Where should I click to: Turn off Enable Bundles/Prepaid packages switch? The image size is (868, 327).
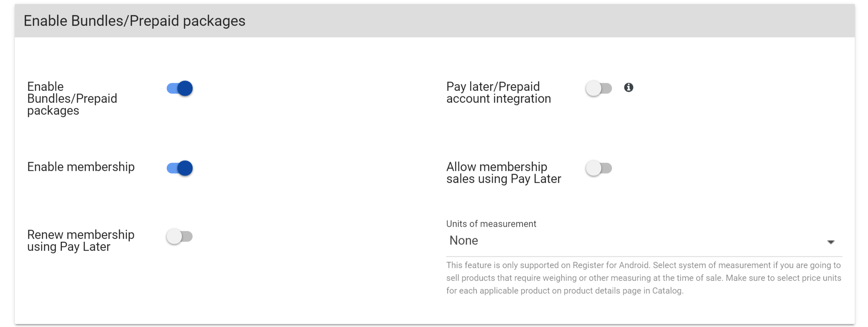click(180, 88)
